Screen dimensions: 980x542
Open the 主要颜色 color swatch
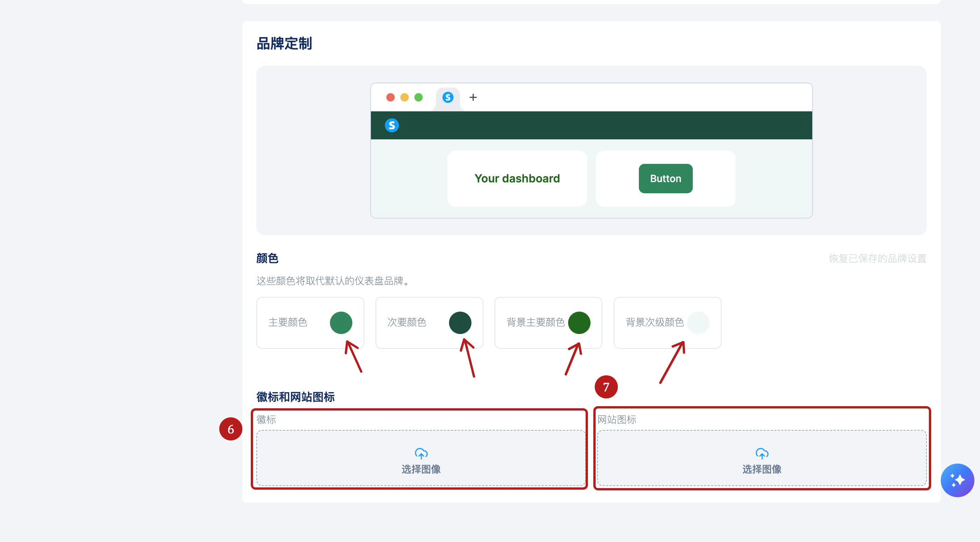[x=341, y=322]
